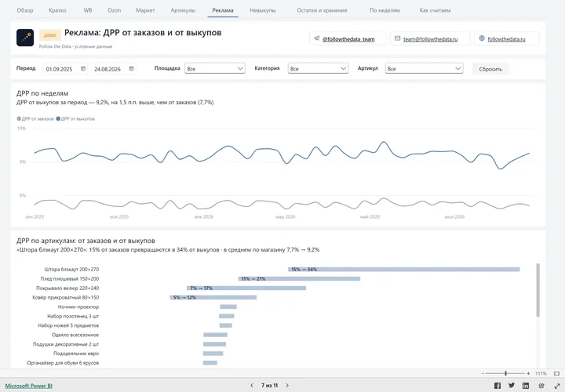Open the Microsoft Power BI link

tap(29, 386)
